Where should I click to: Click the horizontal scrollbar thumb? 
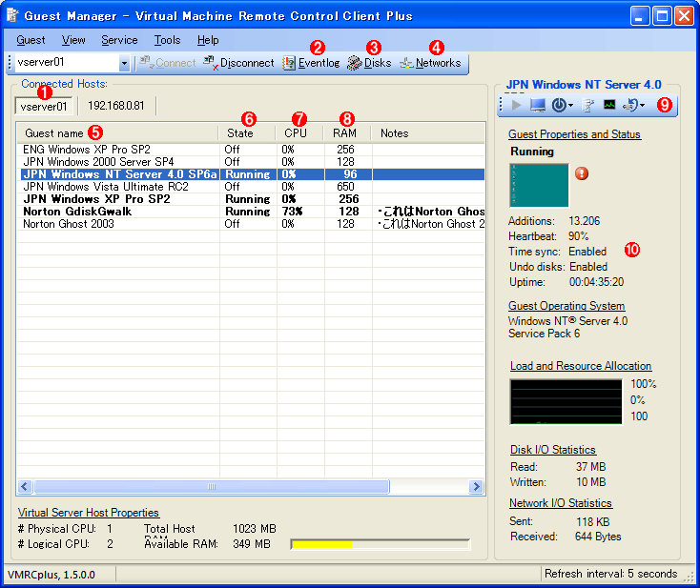pos(212,486)
